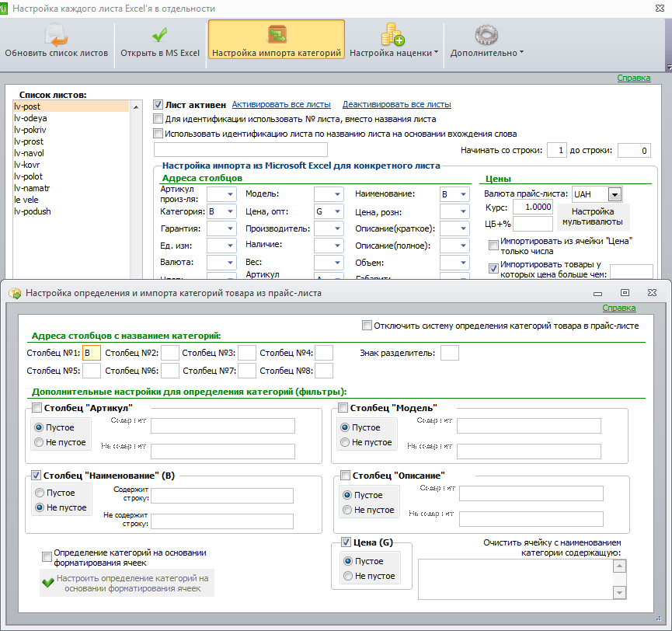Select Не пустое radio under Цена (G)
The image size is (672, 631).
click(x=348, y=576)
